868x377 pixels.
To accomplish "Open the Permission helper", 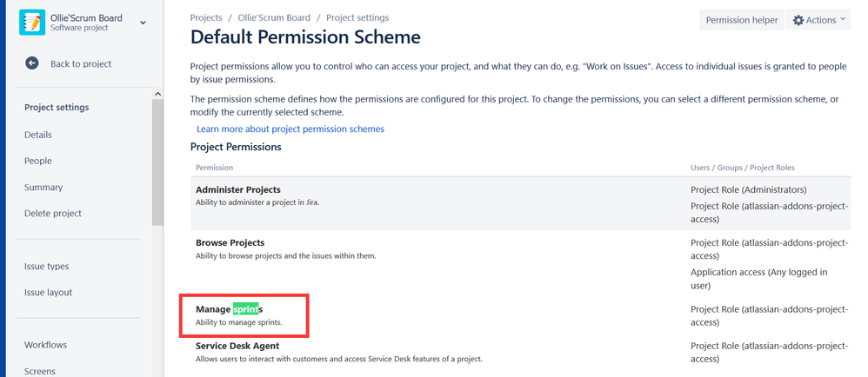I will tap(741, 20).
